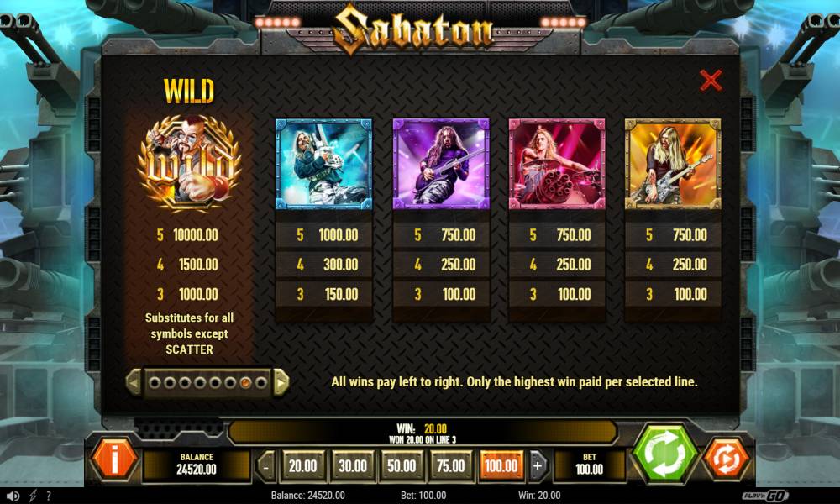Mute the sound via speaker icon
The height and width of the screenshot is (504, 840).
click(13, 496)
